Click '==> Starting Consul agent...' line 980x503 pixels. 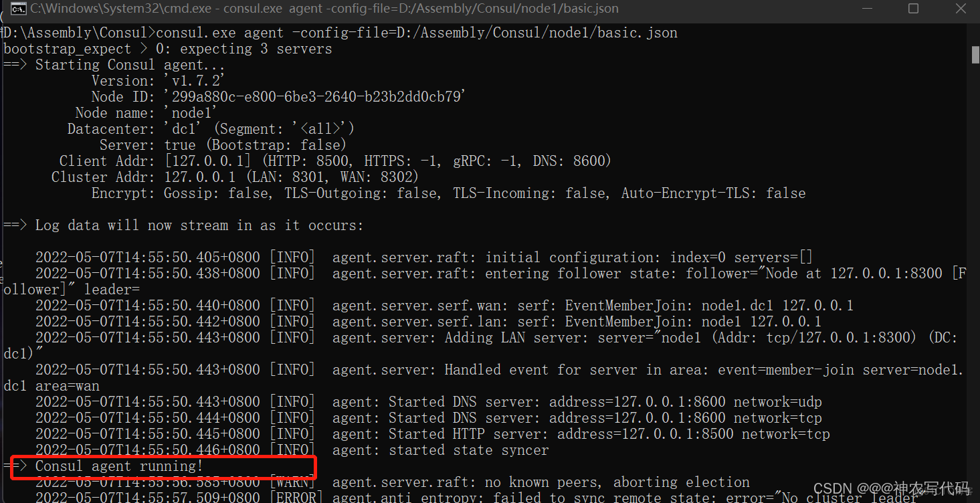114,65
